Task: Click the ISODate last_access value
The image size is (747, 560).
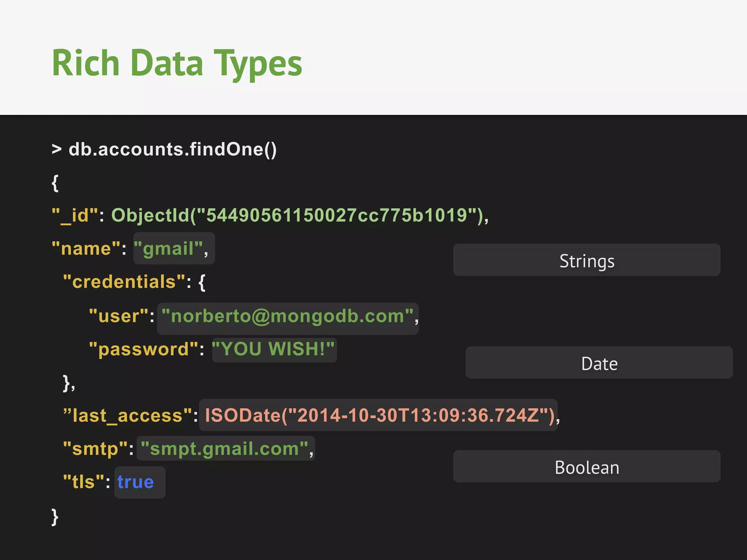Action: click(x=379, y=416)
